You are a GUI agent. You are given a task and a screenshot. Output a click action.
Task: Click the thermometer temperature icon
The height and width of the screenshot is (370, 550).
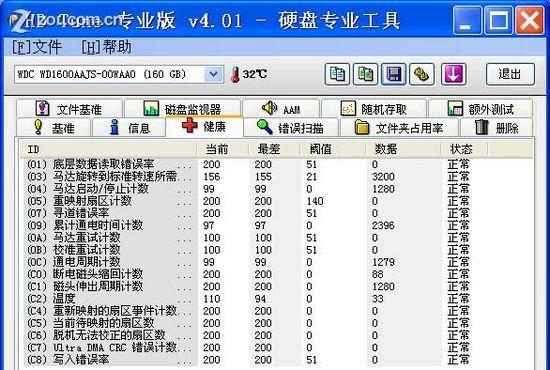pos(235,75)
